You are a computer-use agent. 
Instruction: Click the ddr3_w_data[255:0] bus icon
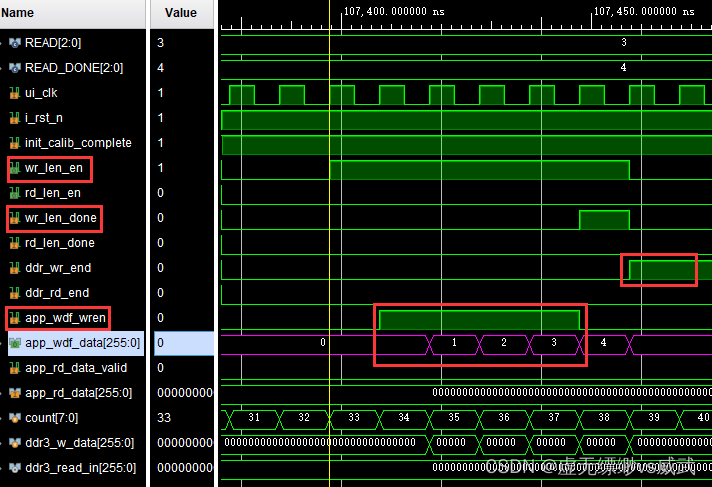click(14, 443)
